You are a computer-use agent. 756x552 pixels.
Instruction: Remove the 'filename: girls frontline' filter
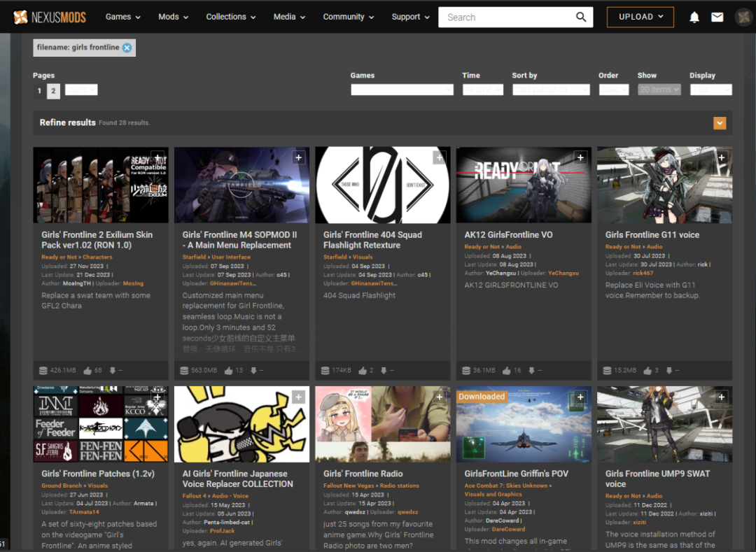[x=127, y=48]
